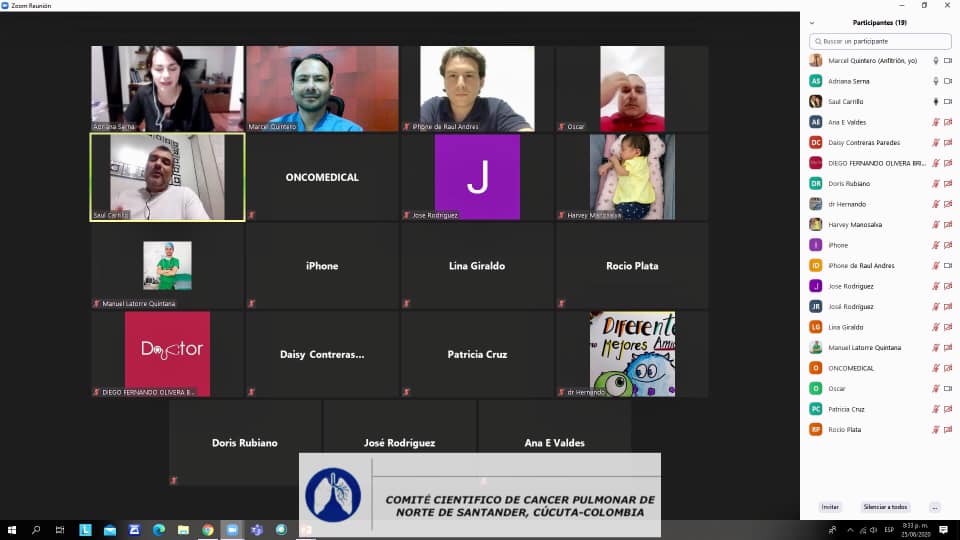Screen dimensions: 960x540
Task: Click Patricia Cruz's muted mic icon
Action: click(936, 410)
